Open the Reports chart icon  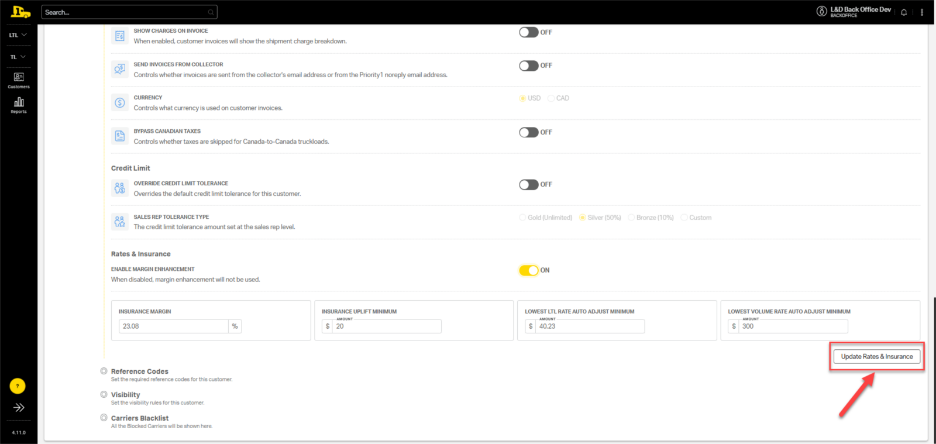[x=18, y=104]
